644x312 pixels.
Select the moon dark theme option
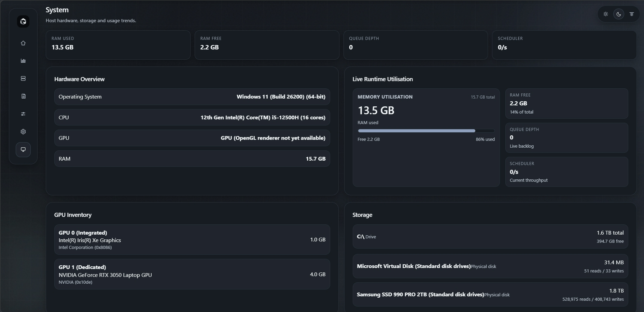619,14
